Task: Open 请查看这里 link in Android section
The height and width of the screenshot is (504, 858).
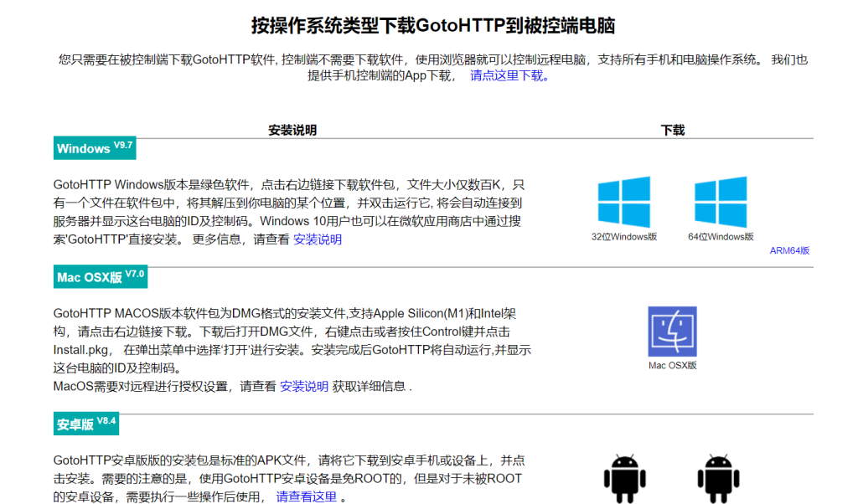Action: coord(307,497)
